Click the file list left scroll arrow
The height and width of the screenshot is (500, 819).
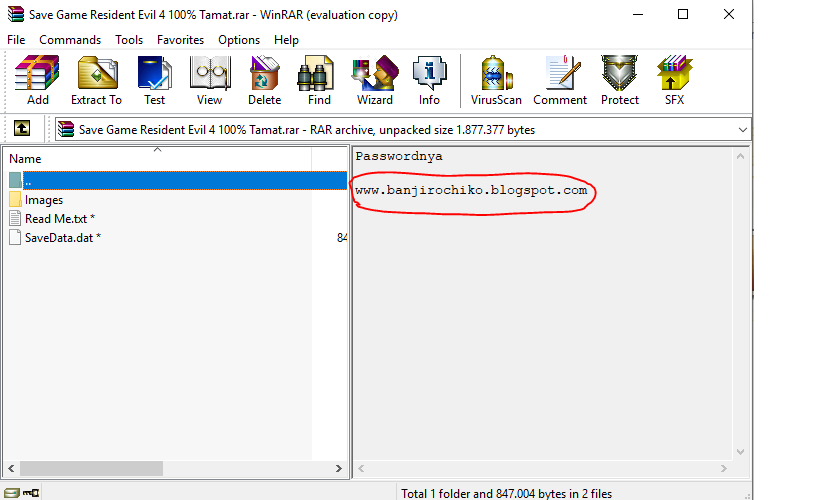coord(11,469)
